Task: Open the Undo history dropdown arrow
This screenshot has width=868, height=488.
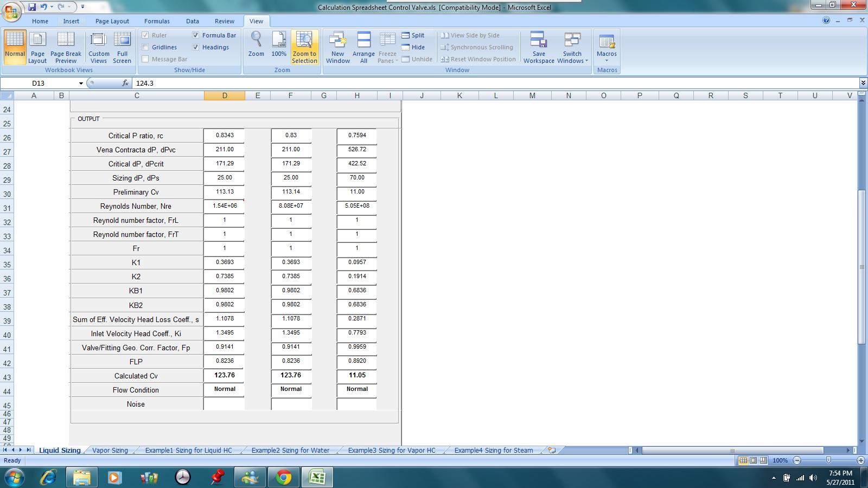Action: tap(52, 7)
